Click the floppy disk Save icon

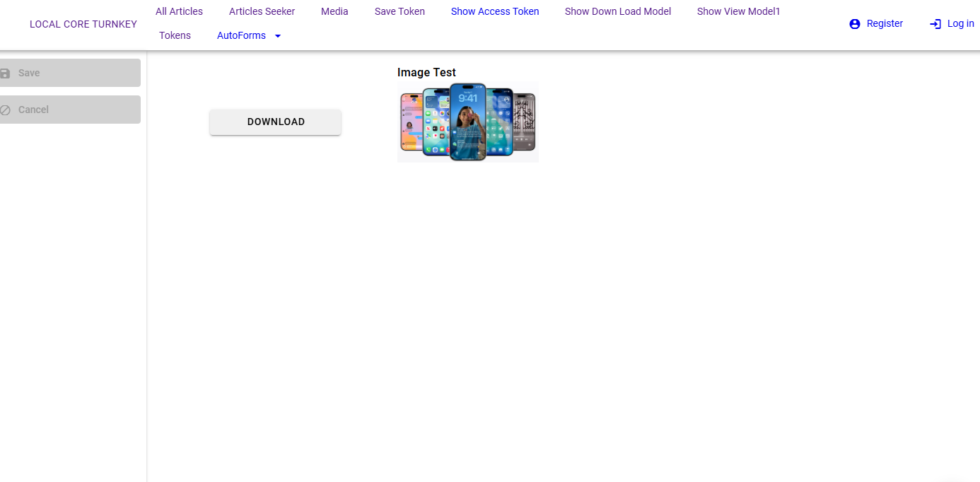tap(6, 74)
